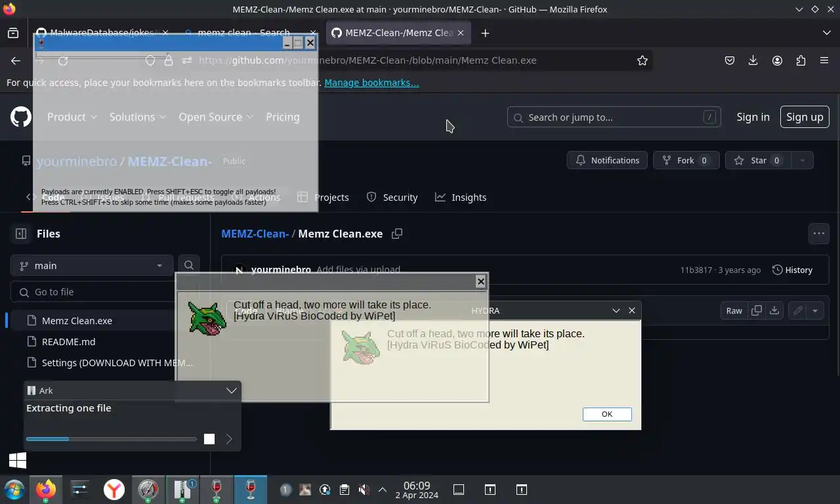840x504 pixels.
Task: Open the Security repository tab
Action: tap(392, 197)
